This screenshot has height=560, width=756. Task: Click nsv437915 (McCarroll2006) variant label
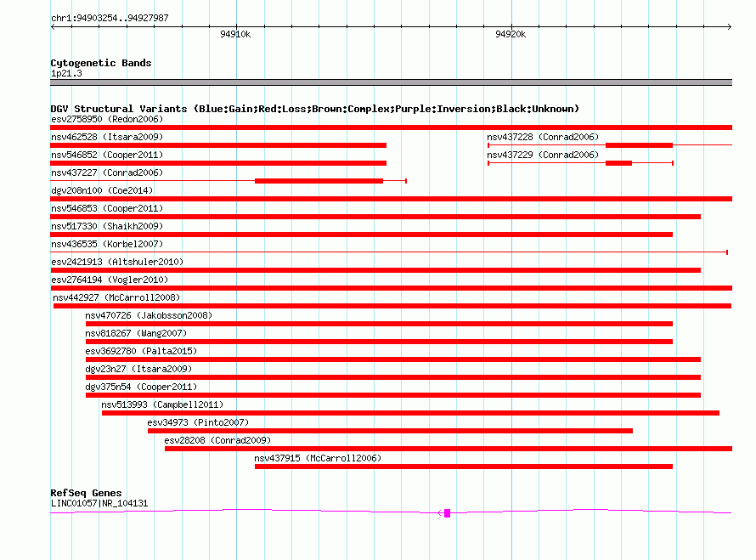point(318,458)
